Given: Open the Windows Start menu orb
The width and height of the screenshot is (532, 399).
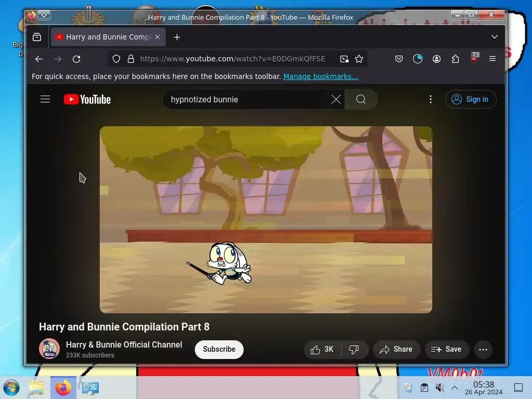Looking at the screenshot, I should [11, 388].
